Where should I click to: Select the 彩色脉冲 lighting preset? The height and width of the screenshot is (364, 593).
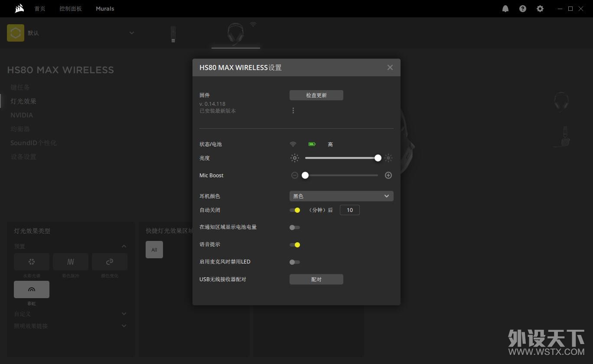pos(71,262)
